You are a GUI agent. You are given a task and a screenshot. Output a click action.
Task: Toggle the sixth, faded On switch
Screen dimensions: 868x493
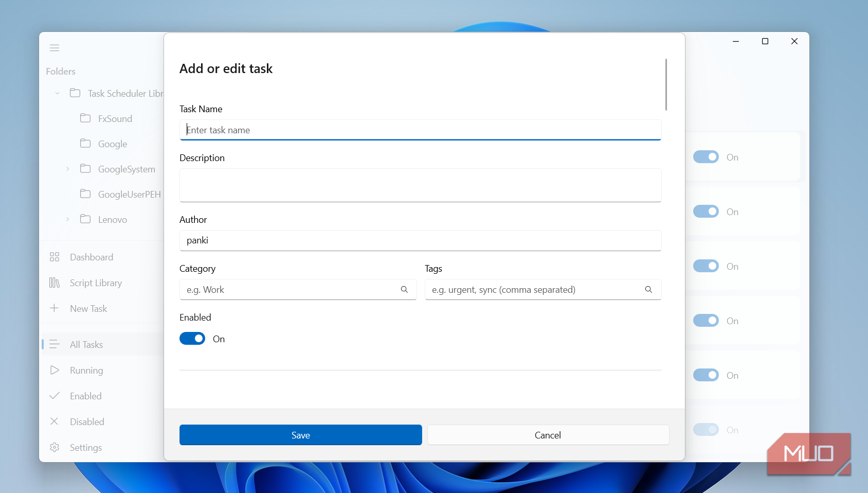click(706, 430)
